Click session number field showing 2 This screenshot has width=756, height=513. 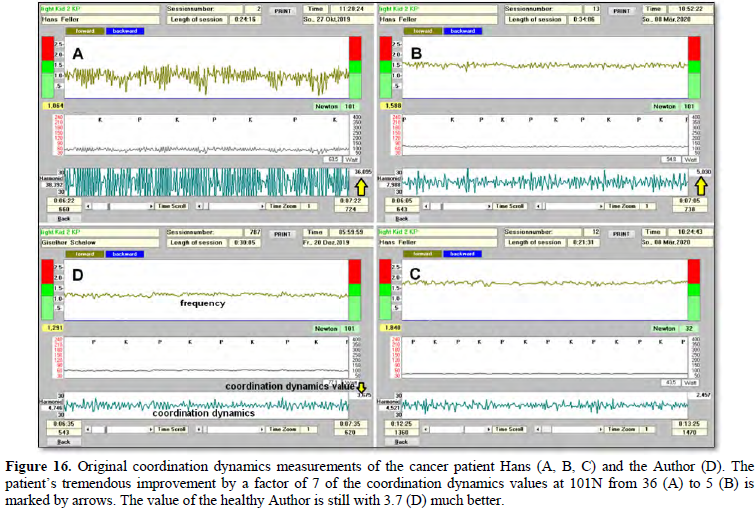pyautogui.click(x=253, y=9)
